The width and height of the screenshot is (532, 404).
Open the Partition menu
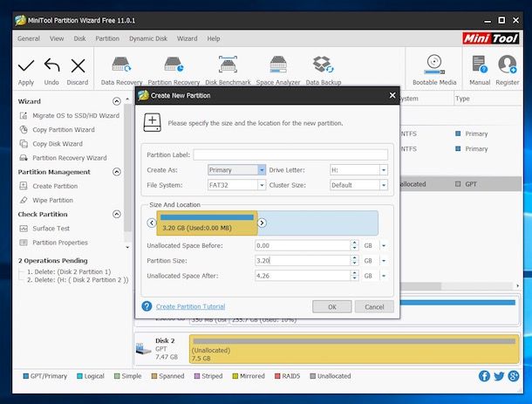107,38
